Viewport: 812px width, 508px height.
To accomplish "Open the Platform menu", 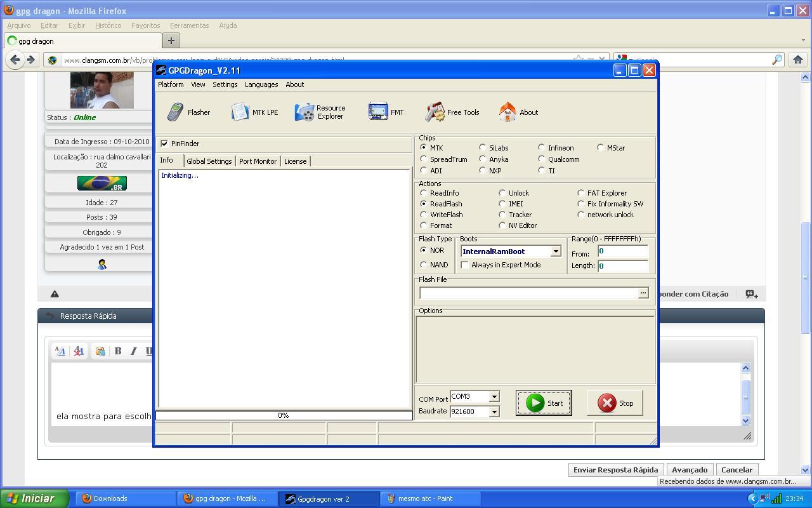I will (171, 84).
